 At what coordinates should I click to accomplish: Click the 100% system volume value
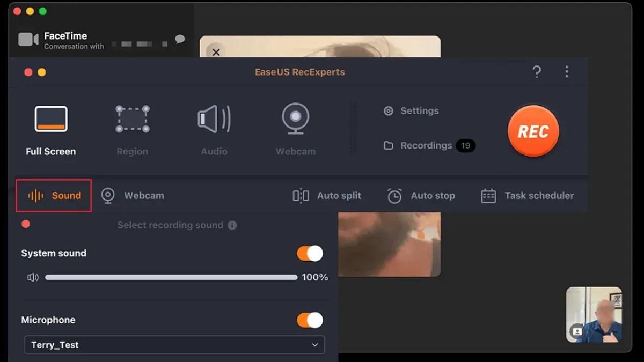pos(315,277)
